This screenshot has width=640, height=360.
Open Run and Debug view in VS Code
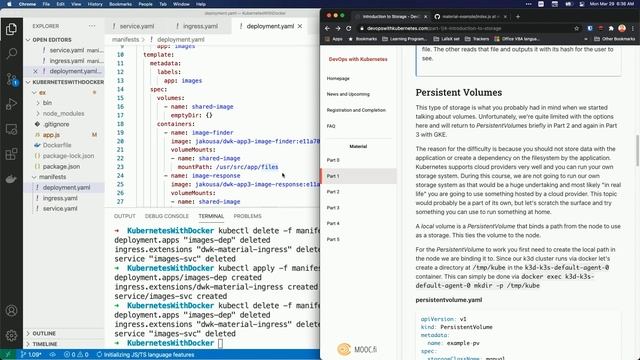11,104
